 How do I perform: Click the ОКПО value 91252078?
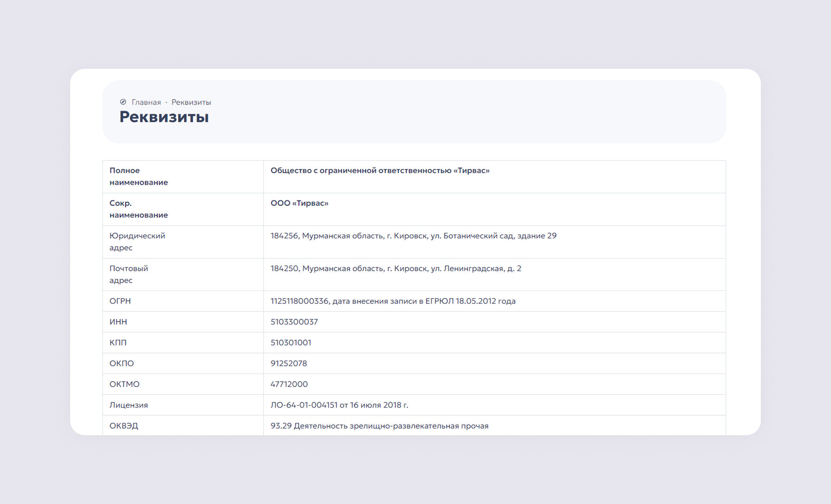click(x=289, y=363)
